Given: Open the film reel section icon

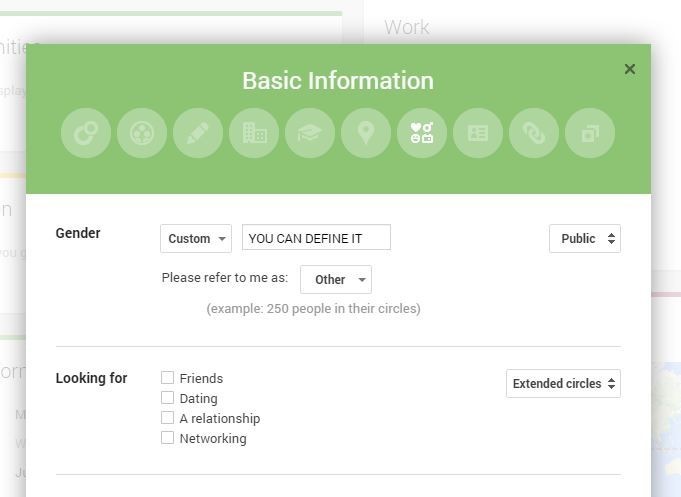Looking at the screenshot, I should click(142, 133).
